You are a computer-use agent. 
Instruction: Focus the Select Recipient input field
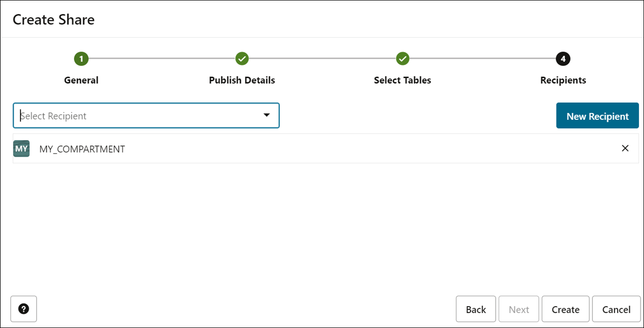[134, 115]
